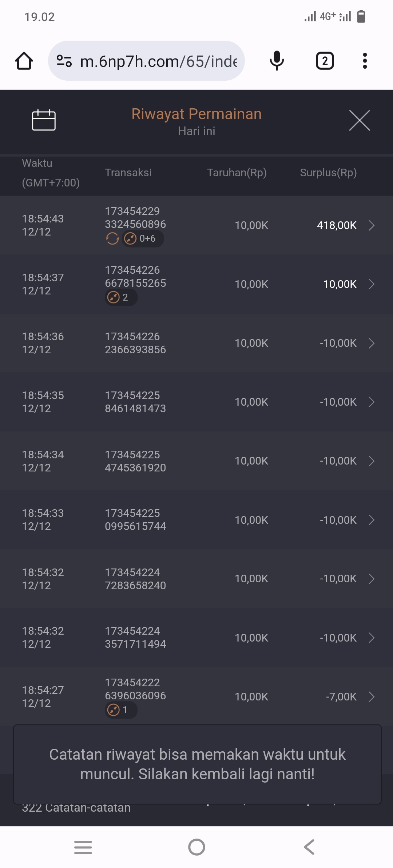
Task: Click the address bar URL field
Action: click(x=159, y=61)
